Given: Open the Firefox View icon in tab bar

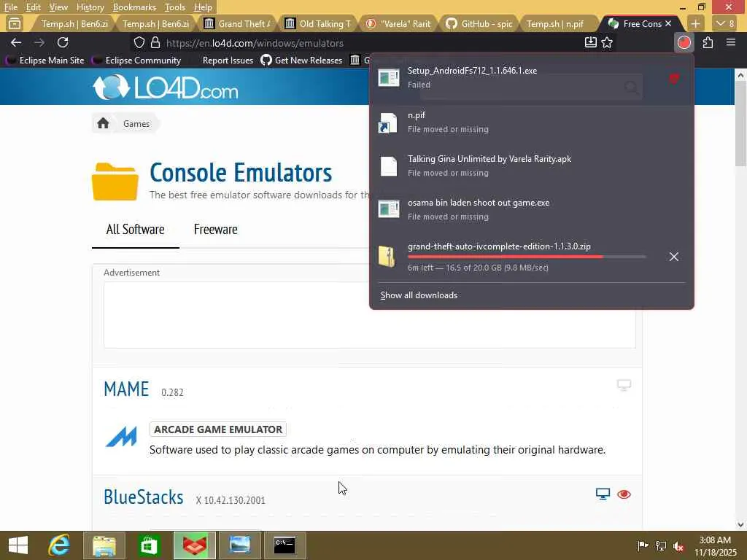Looking at the screenshot, I should 15,23.
